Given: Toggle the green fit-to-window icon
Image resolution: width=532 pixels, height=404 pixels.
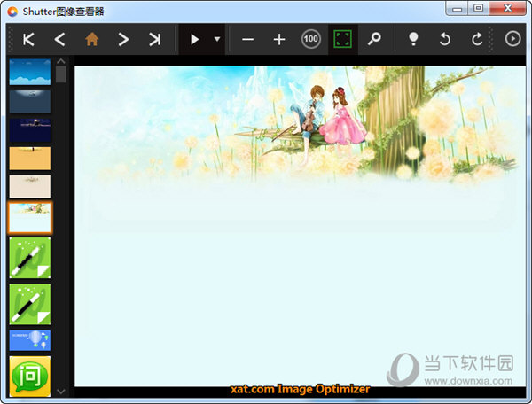Looking at the screenshot, I should point(342,39).
